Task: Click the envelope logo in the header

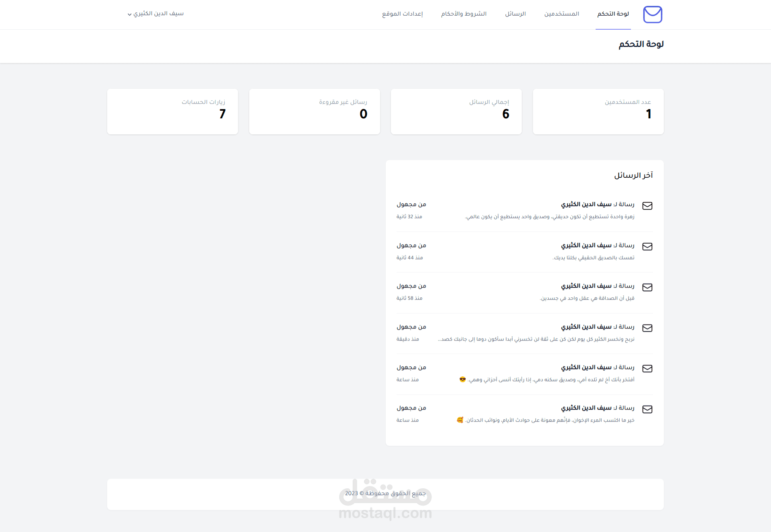Action: point(652,14)
